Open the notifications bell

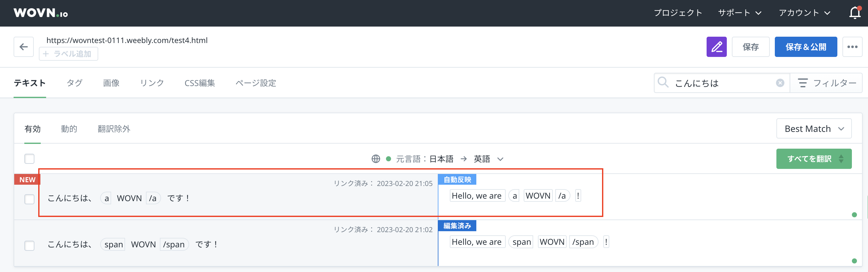pos(854,13)
